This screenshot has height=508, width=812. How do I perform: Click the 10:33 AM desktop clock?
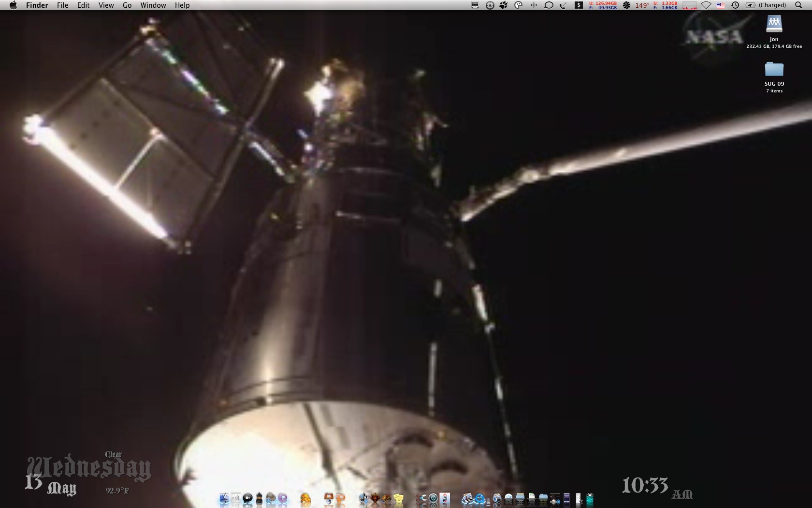[x=657, y=487]
